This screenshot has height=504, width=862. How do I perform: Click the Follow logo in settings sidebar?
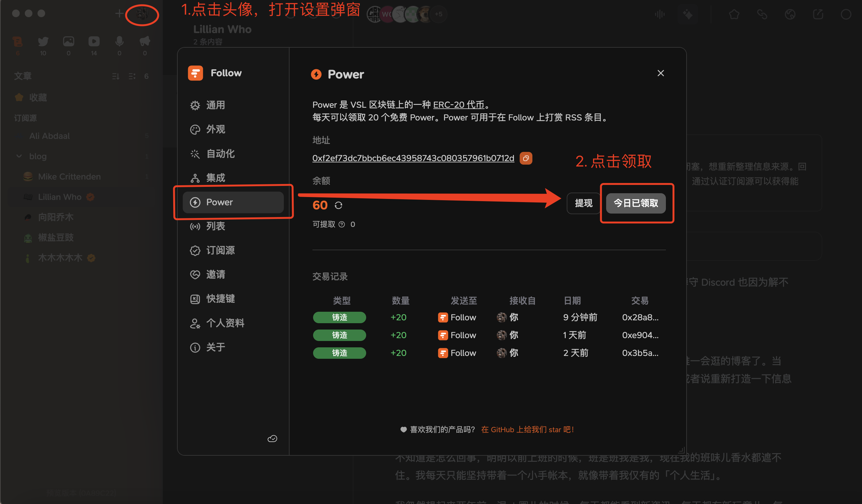(x=195, y=73)
